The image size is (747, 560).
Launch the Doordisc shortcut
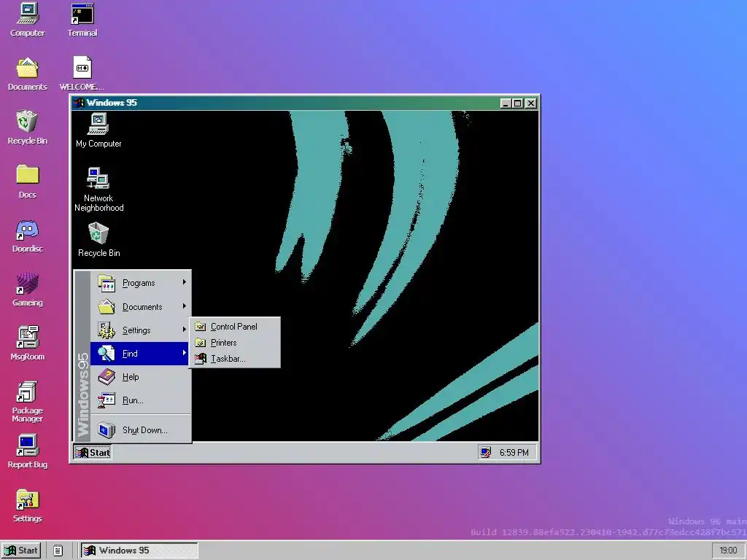coord(27,236)
